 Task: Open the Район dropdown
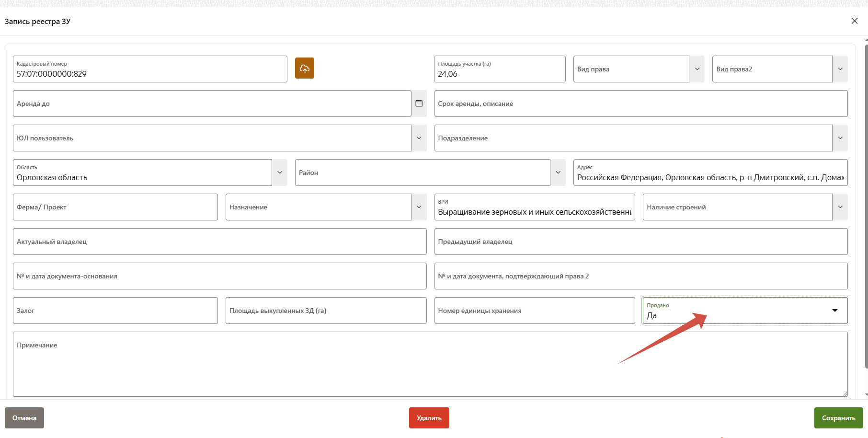[558, 173]
